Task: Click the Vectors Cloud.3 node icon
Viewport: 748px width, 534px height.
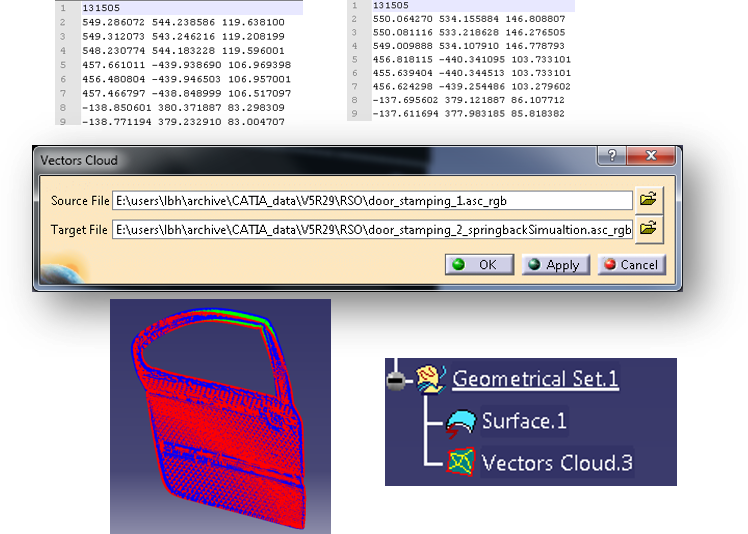Action: [x=461, y=463]
